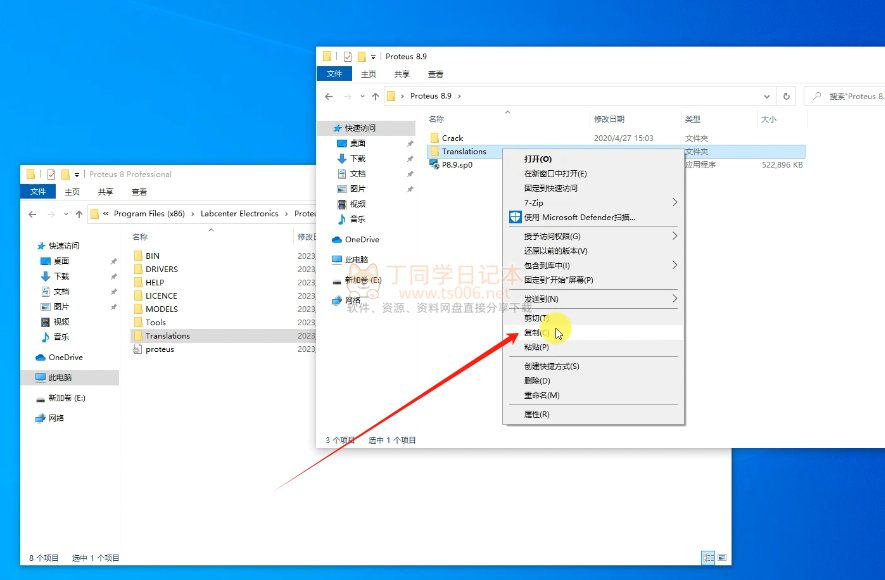Switch to 查看 tab in Proteus 8.9 window
Viewport: 885px width, 580px height.
tap(435, 74)
